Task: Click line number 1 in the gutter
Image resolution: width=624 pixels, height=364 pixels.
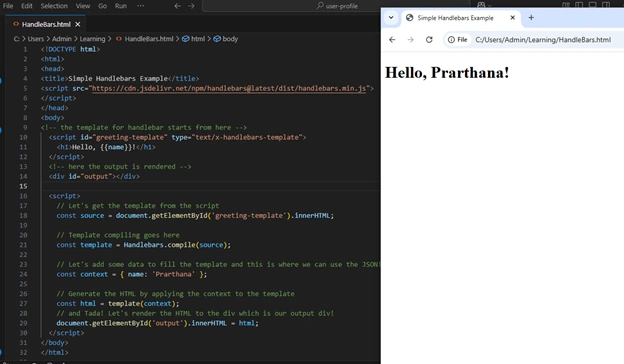Action: (25, 49)
